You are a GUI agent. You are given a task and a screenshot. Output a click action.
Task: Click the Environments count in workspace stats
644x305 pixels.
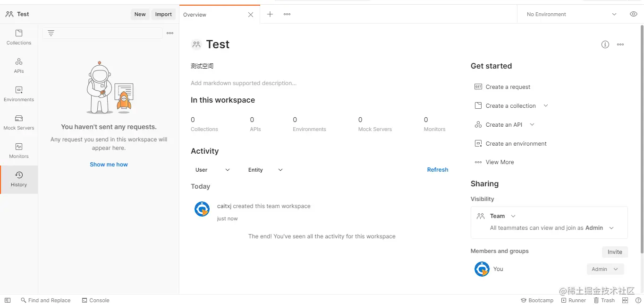(x=309, y=124)
